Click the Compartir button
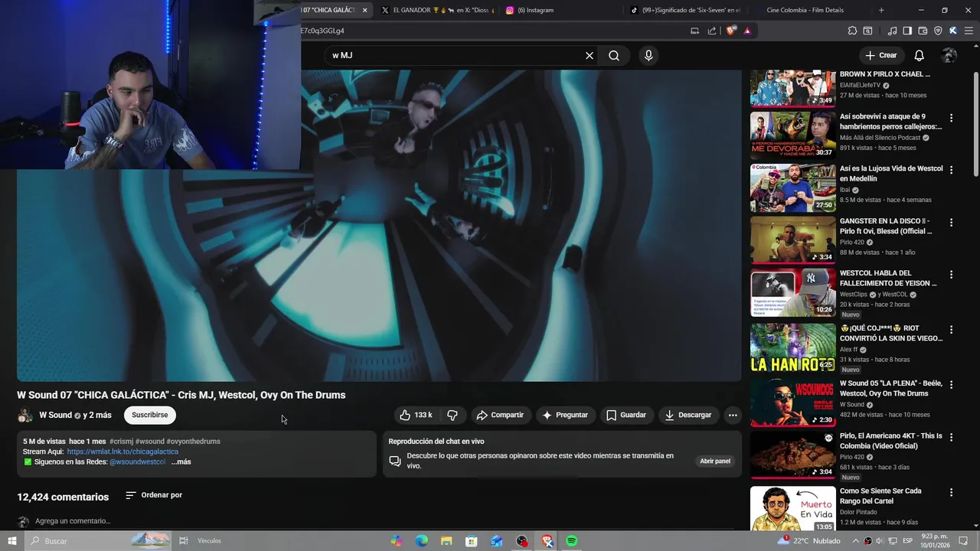980x551 pixels. tap(500, 415)
